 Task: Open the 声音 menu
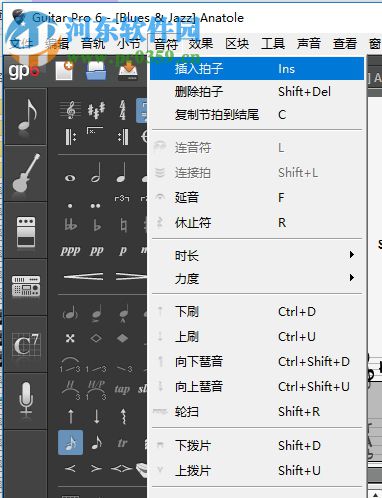click(309, 44)
